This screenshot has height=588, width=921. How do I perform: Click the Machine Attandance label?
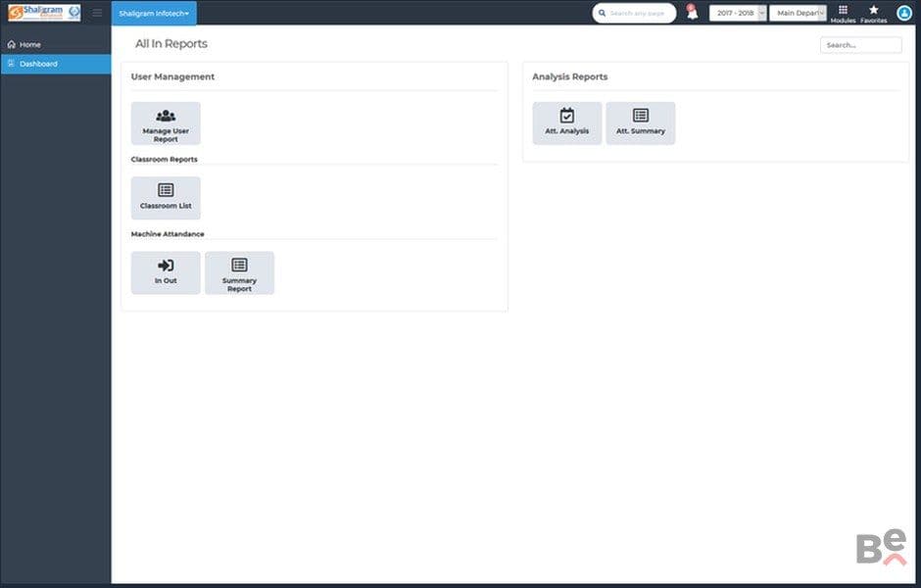coord(168,234)
